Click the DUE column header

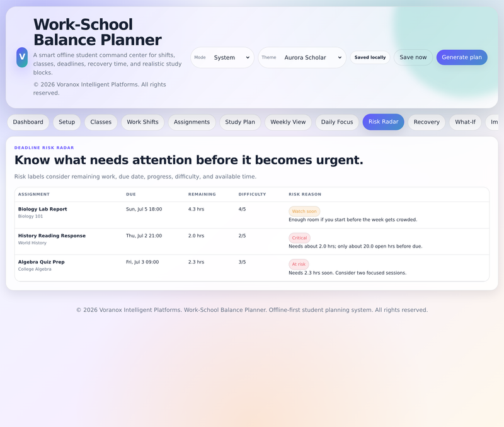coord(131,195)
